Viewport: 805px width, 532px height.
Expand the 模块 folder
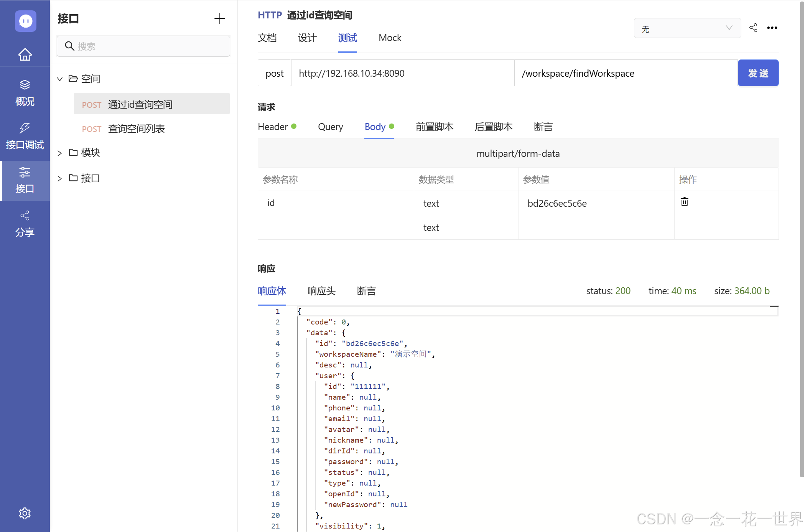(x=60, y=153)
